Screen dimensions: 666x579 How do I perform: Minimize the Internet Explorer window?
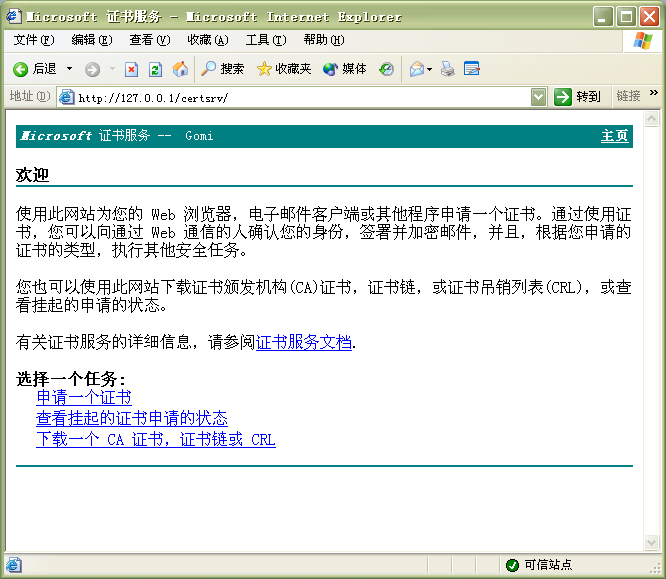coord(603,17)
